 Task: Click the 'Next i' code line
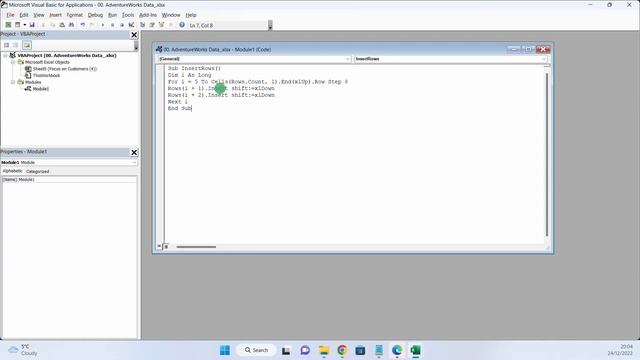coord(178,102)
